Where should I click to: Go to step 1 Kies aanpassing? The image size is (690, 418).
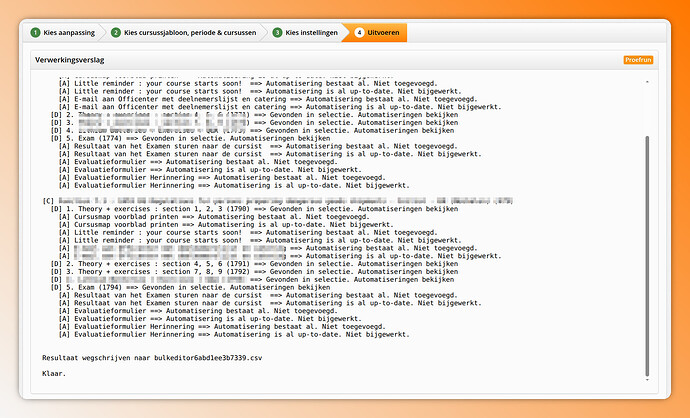click(x=62, y=33)
